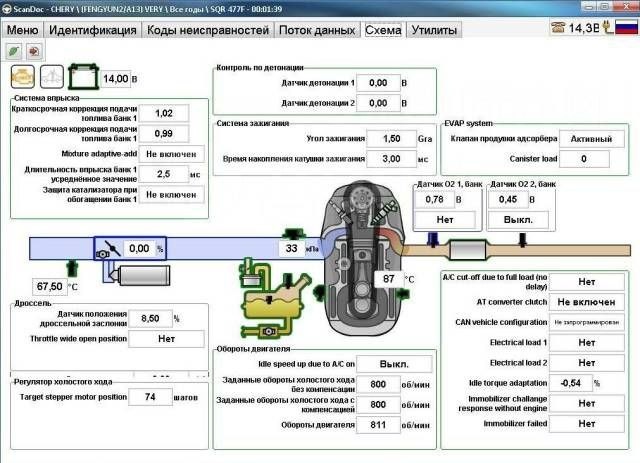
Task: Click O2 sensor 1 voltage 0,78
Action: pyautogui.click(x=434, y=199)
